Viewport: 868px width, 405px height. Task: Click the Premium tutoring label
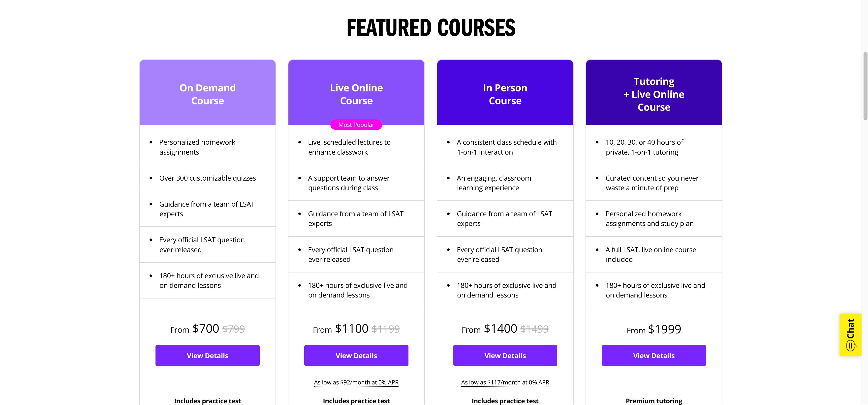click(654, 401)
